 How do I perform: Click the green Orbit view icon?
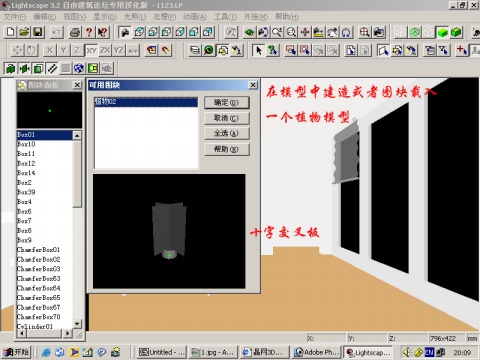coord(249,32)
